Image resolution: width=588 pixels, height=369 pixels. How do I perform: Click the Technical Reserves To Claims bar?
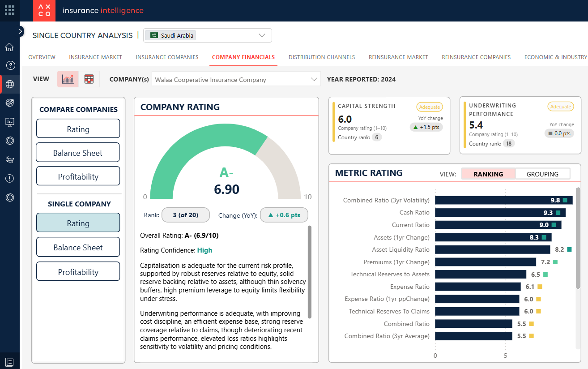(x=477, y=311)
